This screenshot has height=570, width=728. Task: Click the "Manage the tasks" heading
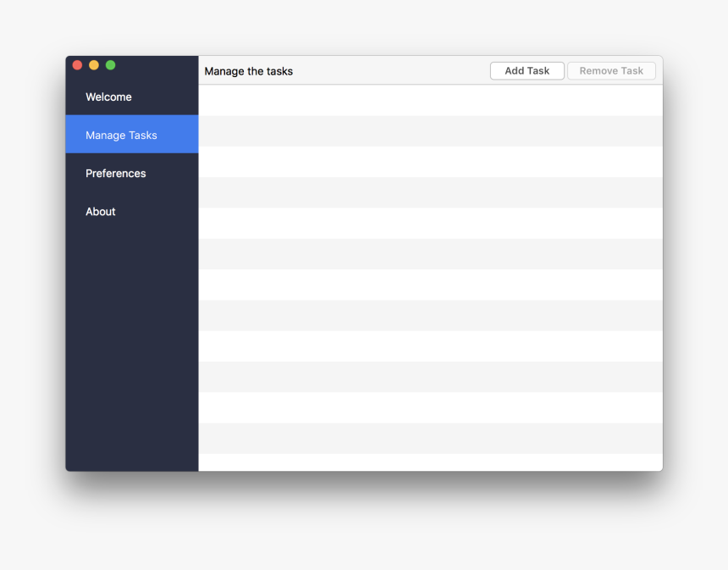coord(248,71)
